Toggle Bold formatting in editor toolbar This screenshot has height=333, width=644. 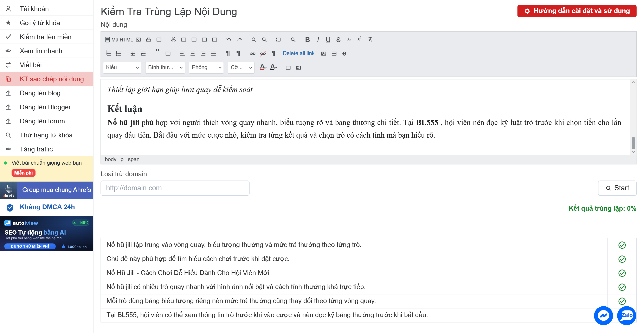[308, 40]
